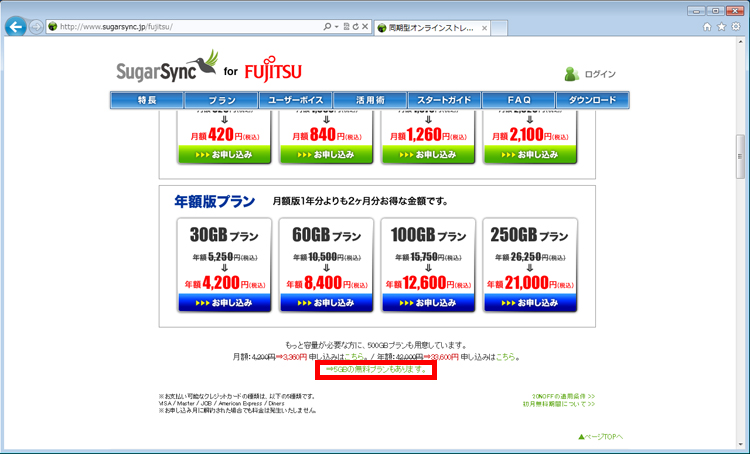Open the ダウンロード menu item
The image size is (750, 454).
(593, 100)
